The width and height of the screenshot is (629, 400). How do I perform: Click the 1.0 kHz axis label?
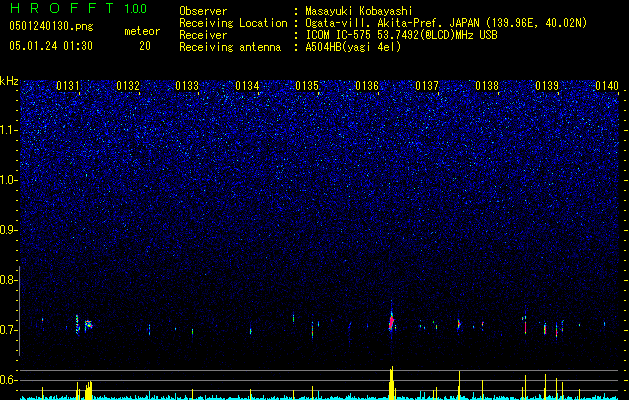click(x=8, y=180)
